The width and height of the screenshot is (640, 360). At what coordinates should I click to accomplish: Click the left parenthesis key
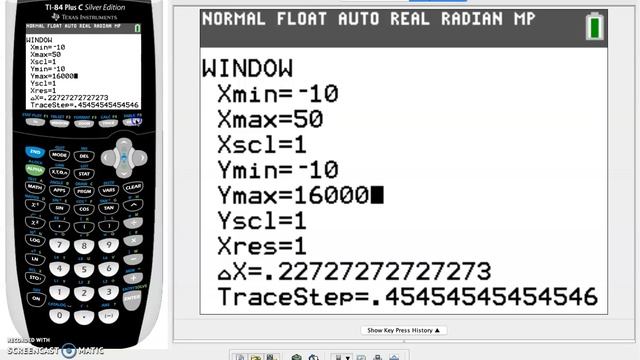coord(84,226)
